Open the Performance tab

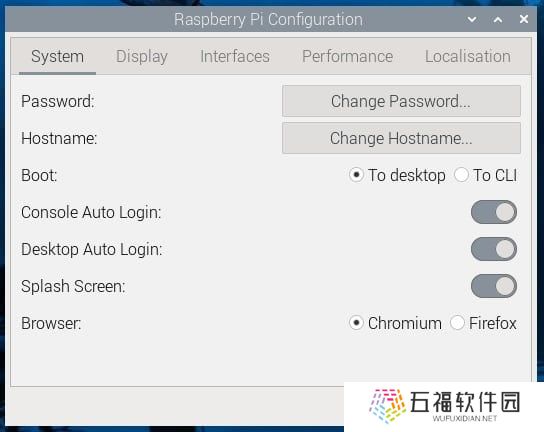[347, 57]
